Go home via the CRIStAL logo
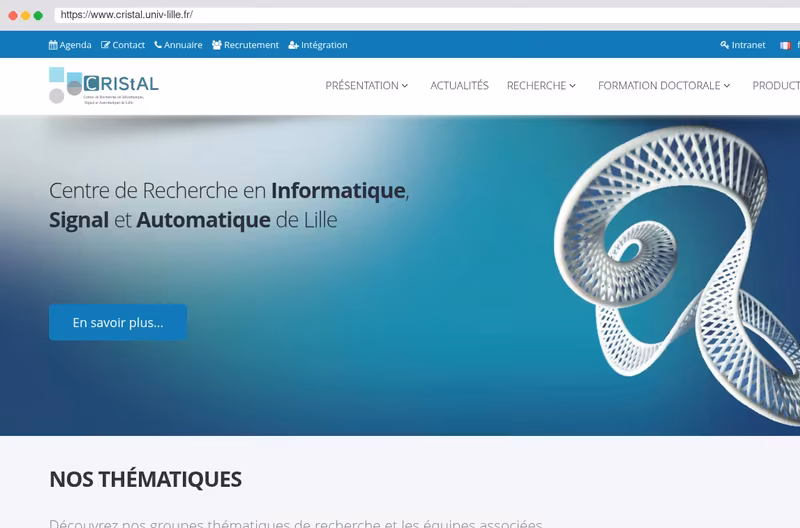 click(x=104, y=86)
